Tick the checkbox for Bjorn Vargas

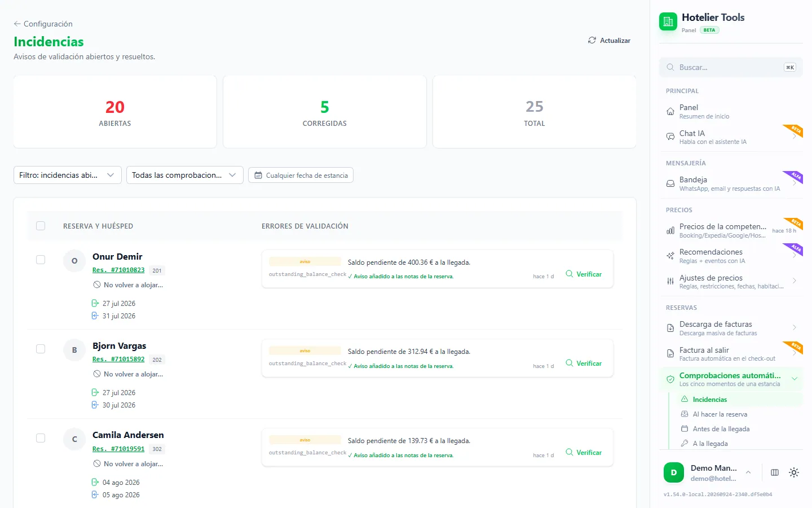[x=41, y=349]
